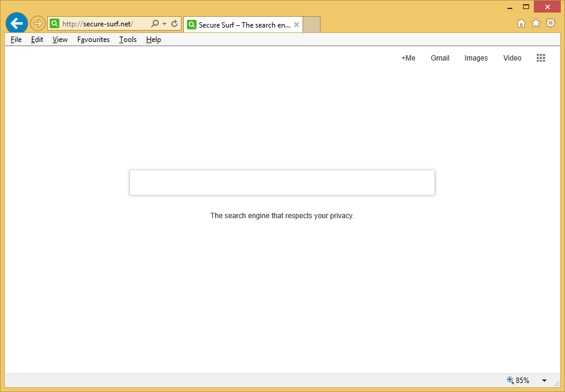Click the +Me link
The image size is (565, 392).
tap(408, 58)
